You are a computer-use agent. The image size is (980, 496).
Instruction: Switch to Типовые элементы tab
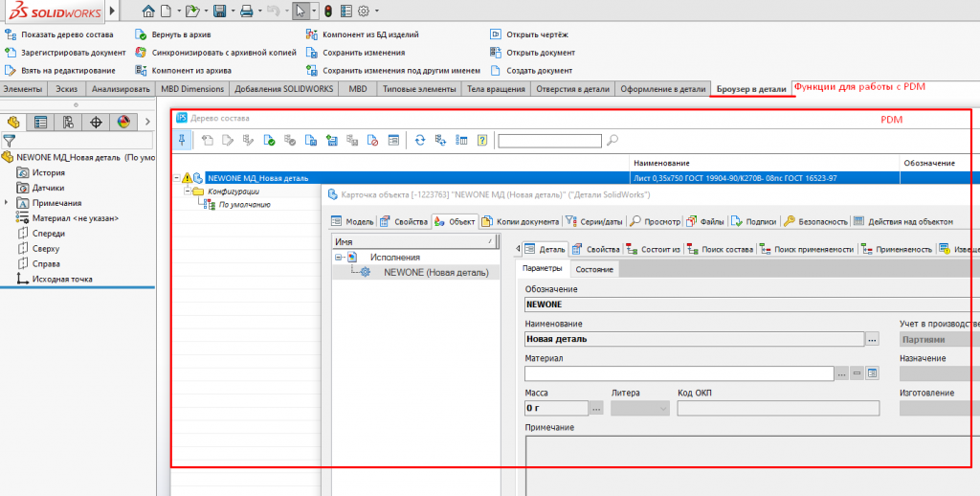pyautogui.click(x=419, y=89)
